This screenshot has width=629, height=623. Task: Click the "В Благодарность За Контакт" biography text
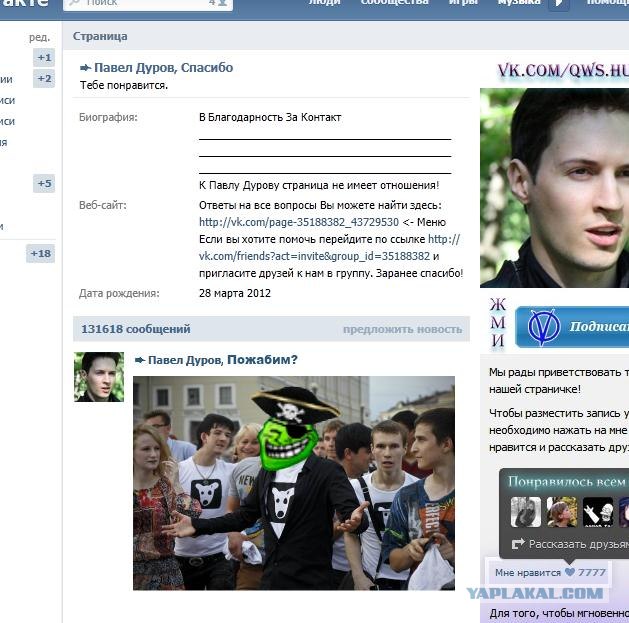click(x=270, y=118)
